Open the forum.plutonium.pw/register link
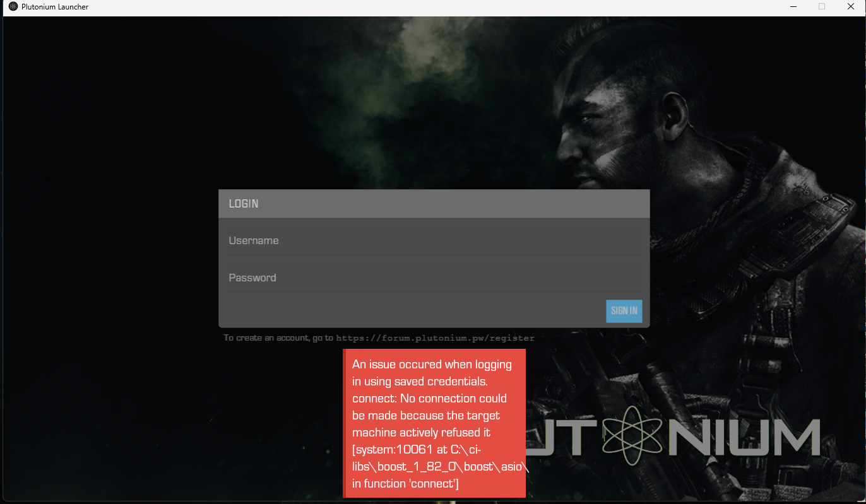Viewport: 866px width, 504px height. [435, 338]
